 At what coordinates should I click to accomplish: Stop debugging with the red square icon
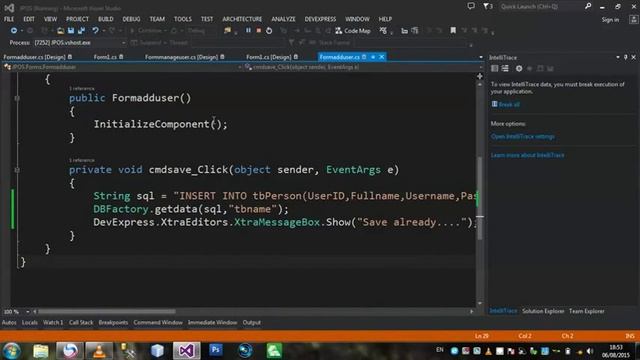pos(258,31)
